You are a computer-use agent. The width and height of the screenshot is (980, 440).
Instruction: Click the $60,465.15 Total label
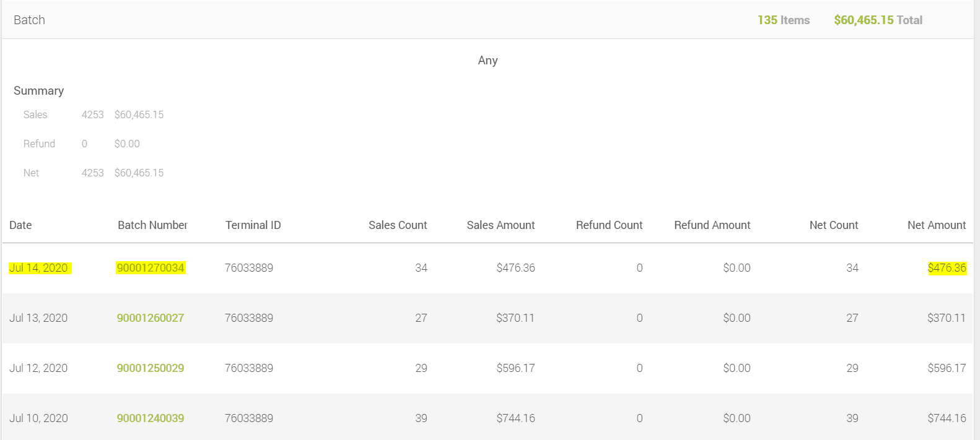pyautogui.click(x=878, y=20)
